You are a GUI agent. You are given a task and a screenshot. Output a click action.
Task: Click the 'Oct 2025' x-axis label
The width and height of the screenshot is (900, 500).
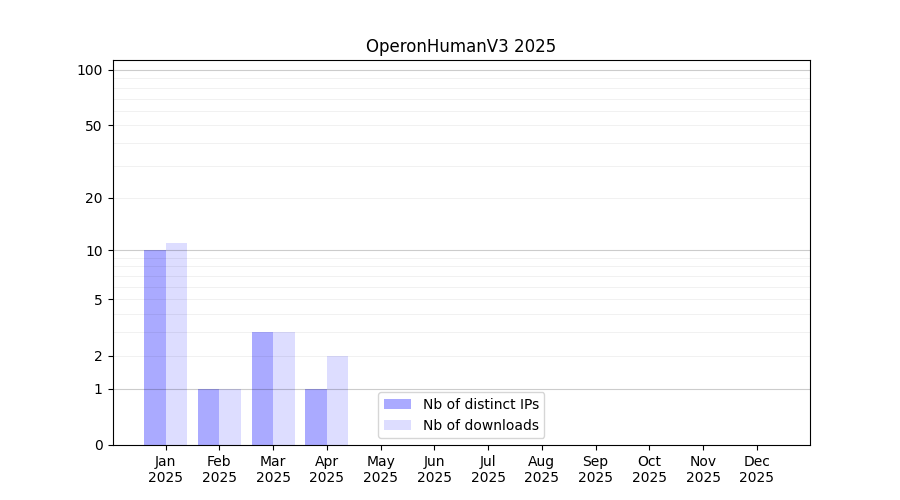coord(649,469)
